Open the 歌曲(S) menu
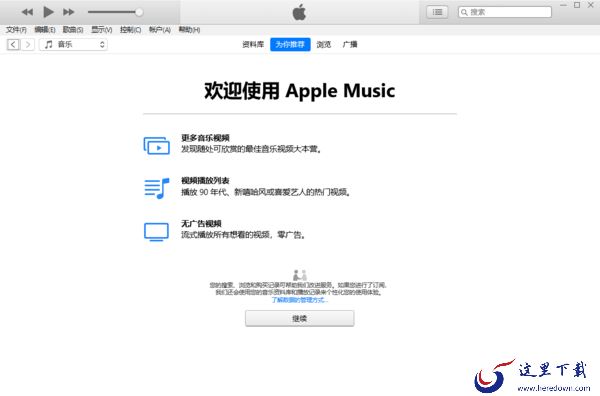600x396 pixels. pyautogui.click(x=73, y=30)
